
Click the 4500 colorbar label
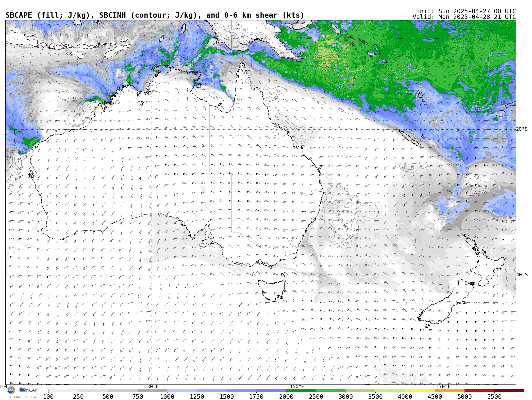click(435, 397)
